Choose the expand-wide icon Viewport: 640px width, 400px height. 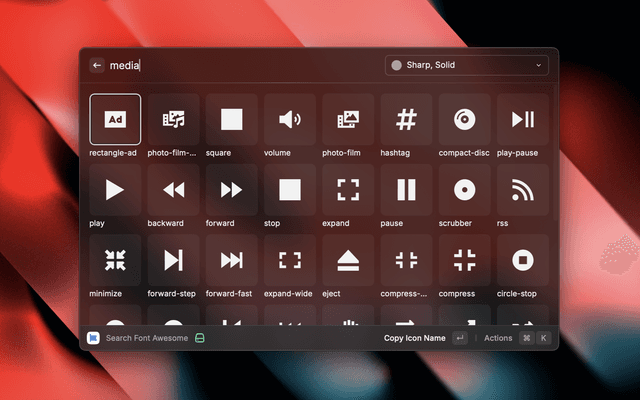(x=290, y=260)
